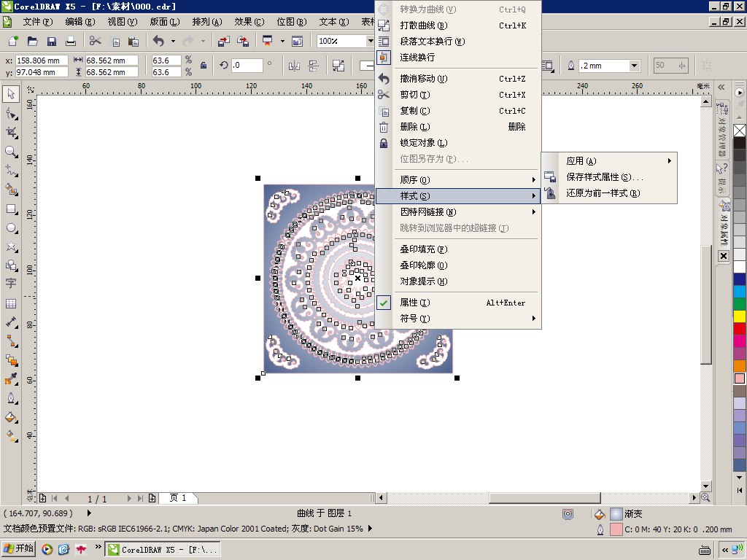This screenshot has width=747, height=560.
Task: Select the Crop tool
Action: (x=11, y=133)
